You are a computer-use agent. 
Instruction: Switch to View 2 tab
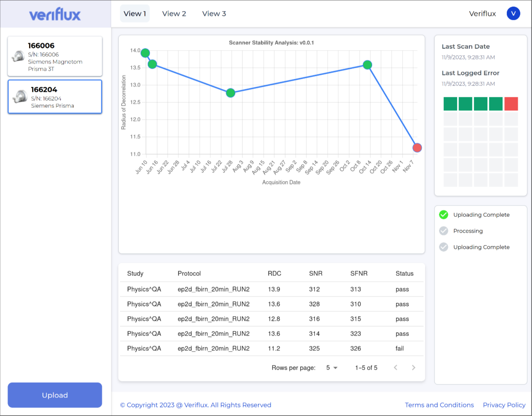tap(174, 13)
